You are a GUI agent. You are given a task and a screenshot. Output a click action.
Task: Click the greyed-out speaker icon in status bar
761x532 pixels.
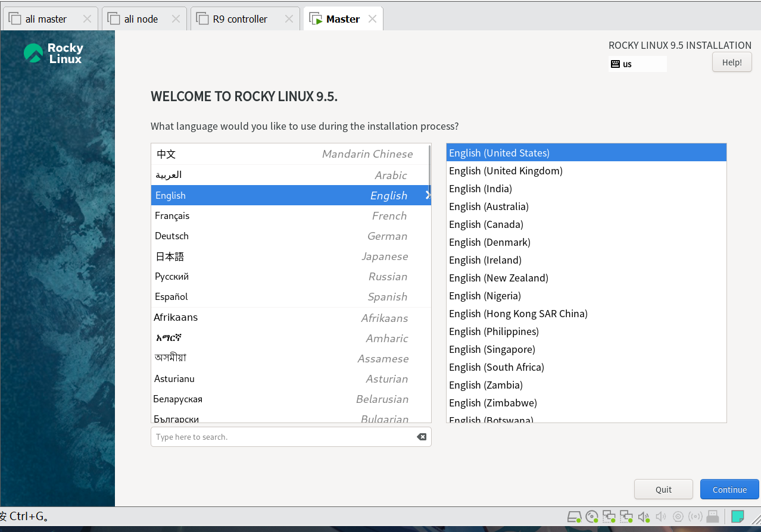coord(660,516)
